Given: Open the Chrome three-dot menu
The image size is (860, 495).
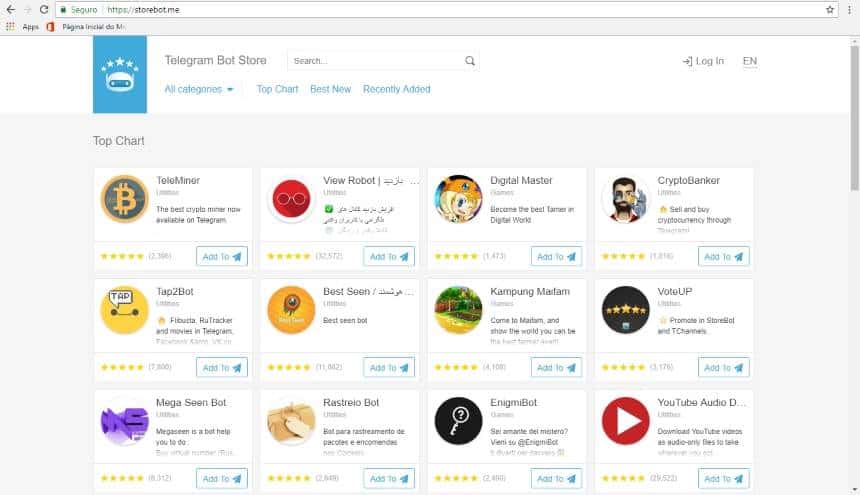Looking at the screenshot, I should 849,9.
